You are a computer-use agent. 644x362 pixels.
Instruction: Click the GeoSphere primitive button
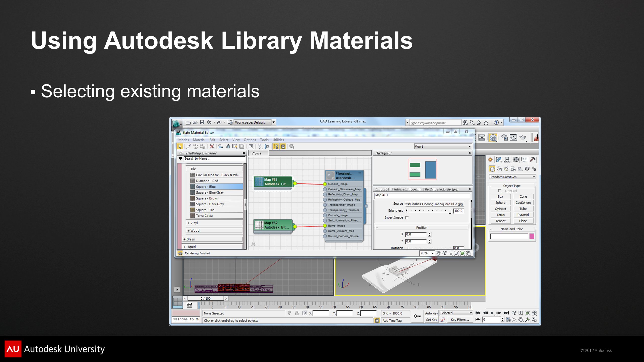[523, 203]
